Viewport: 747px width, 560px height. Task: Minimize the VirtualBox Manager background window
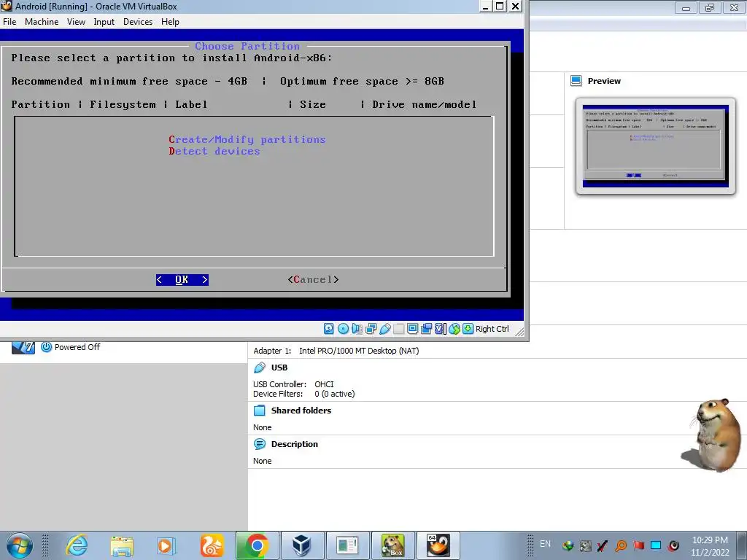(x=686, y=7)
